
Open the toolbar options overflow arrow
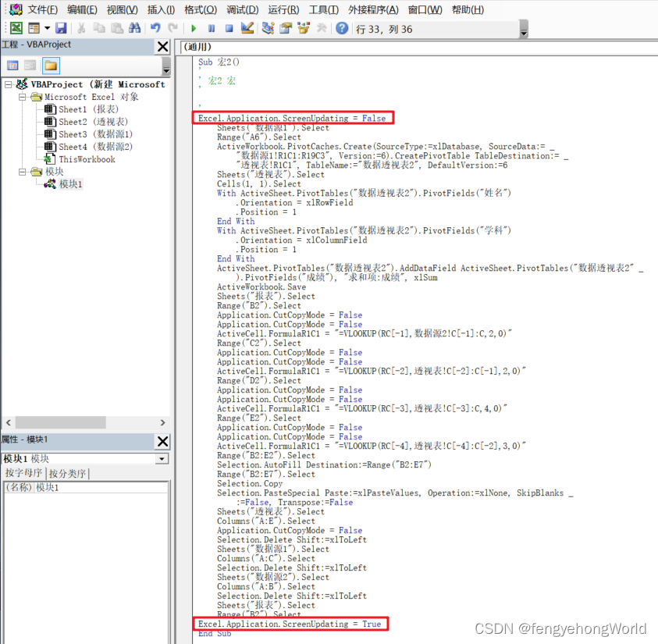pos(523,30)
